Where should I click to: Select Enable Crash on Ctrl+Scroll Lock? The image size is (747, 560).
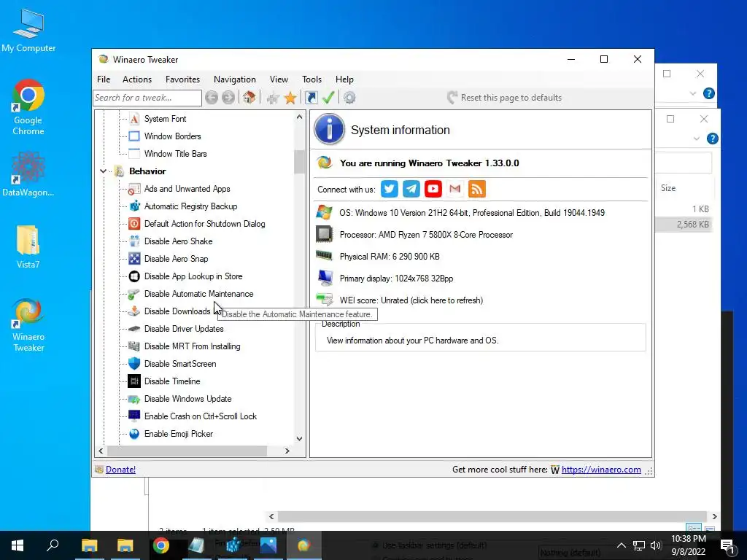point(201,416)
